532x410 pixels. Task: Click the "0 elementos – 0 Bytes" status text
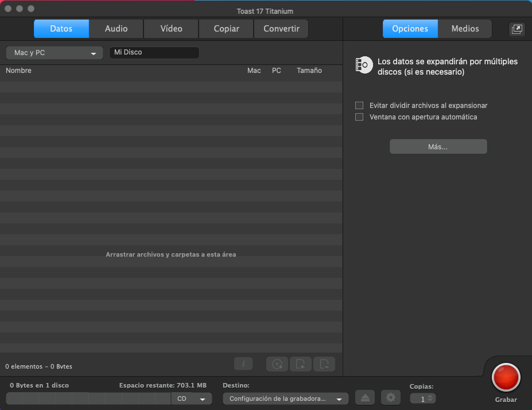pos(38,366)
